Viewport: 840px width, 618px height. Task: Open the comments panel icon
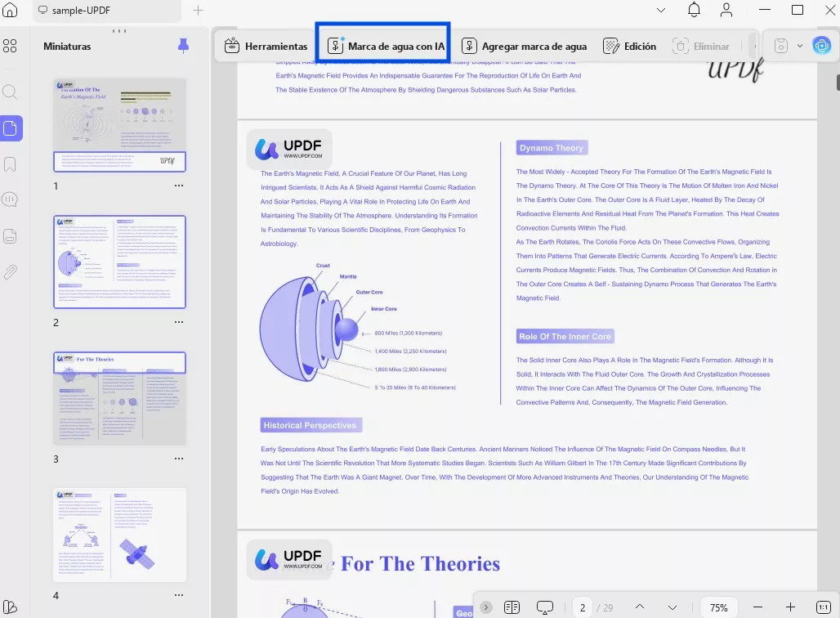pos(10,199)
